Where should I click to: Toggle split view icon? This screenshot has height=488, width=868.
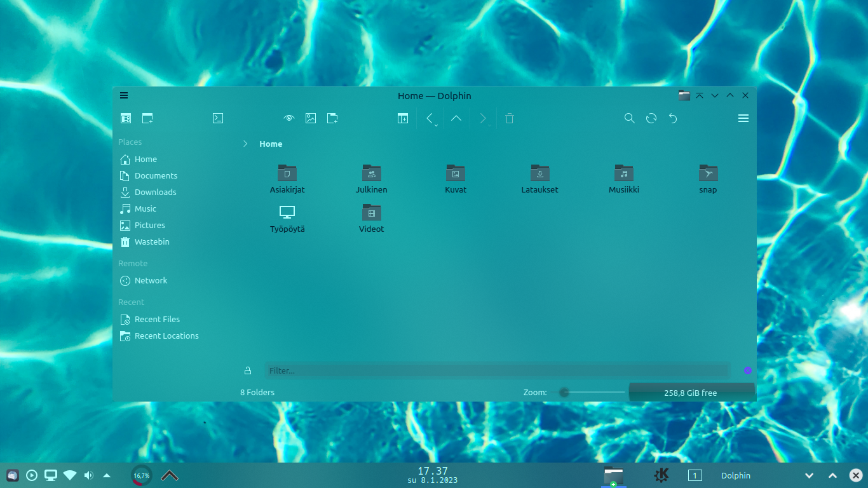click(403, 118)
